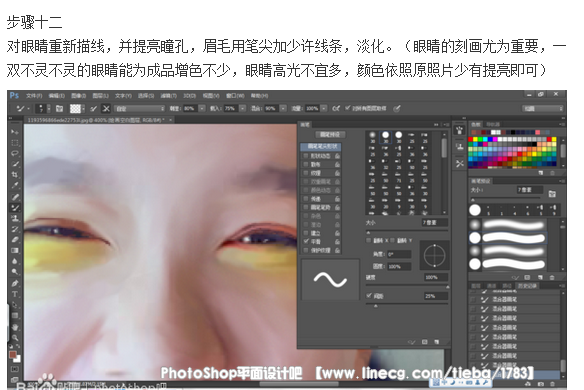The height and width of the screenshot is (390, 584).
Task: Switch to the 历史记录 History tab
Action: (x=527, y=286)
